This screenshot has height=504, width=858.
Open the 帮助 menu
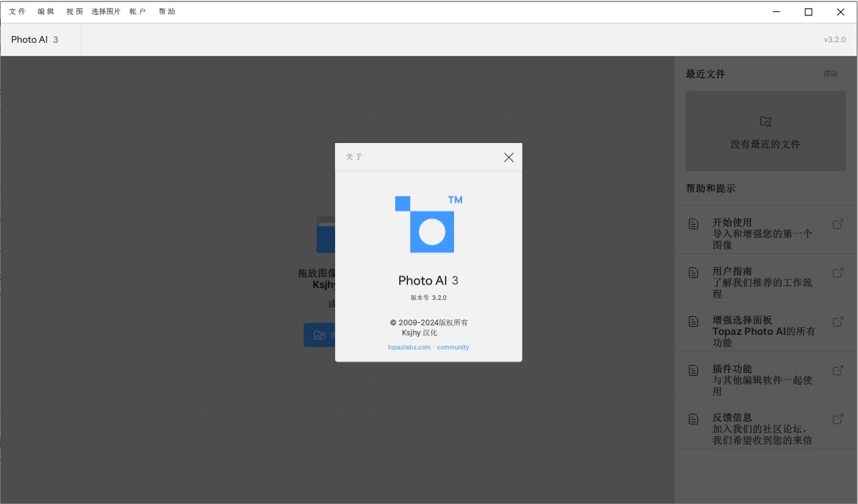[167, 11]
